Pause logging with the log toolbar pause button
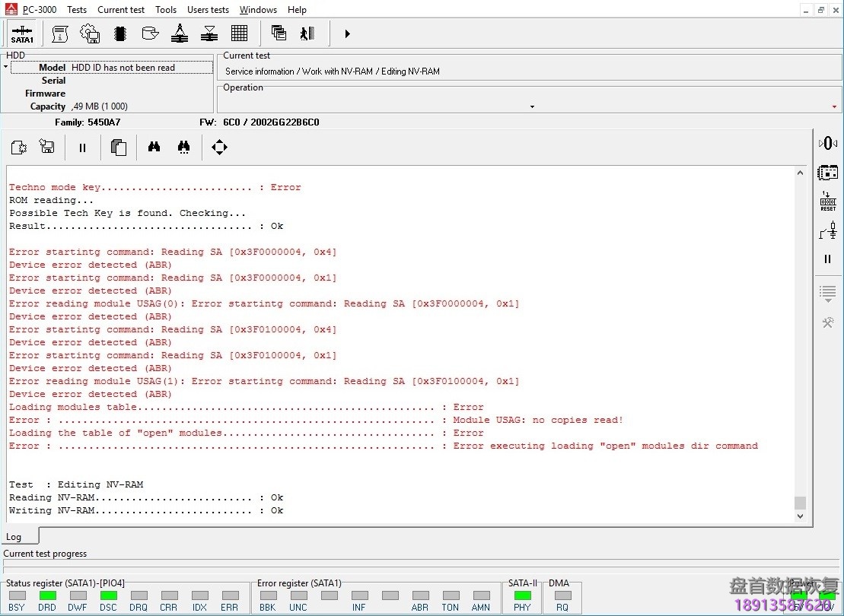Screen dimensions: 844x616 pos(82,148)
